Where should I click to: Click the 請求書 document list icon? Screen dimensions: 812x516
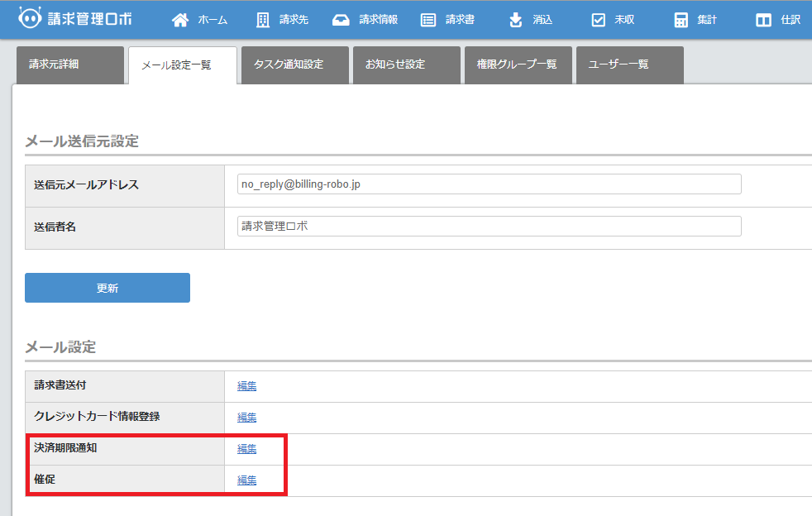pyautogui.click(x=428, y=20)
